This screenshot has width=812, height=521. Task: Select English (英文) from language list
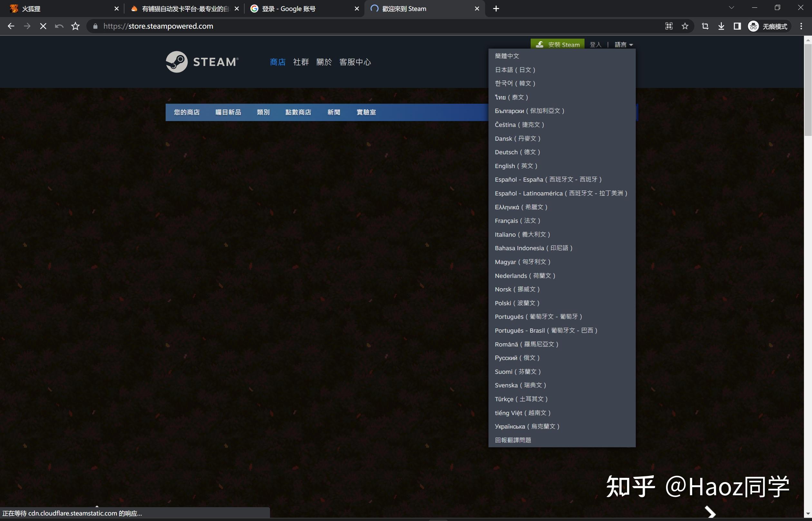[x=516, y=166]
